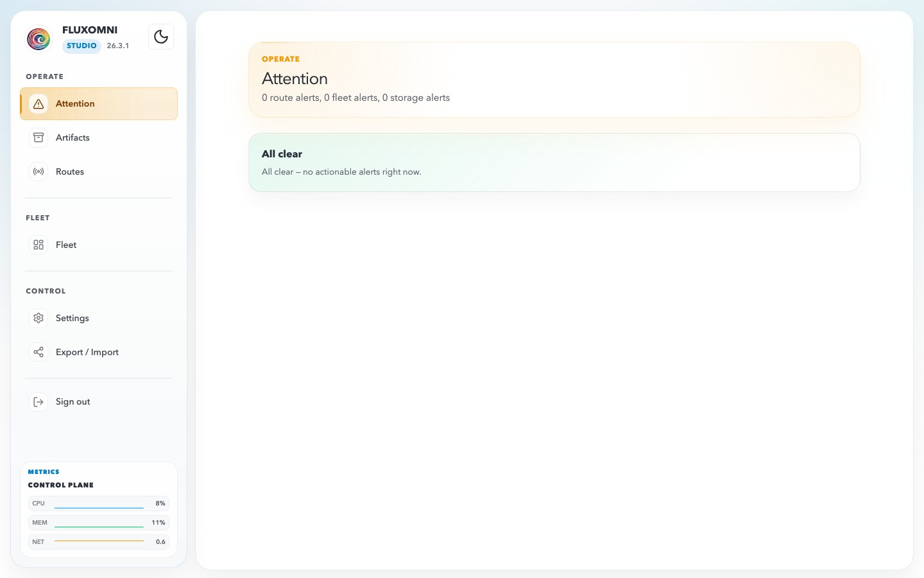The height and width of the screenshot is (578, 924).
Task: Open the Export / Import page label
Action: click(x=87, y=352)
